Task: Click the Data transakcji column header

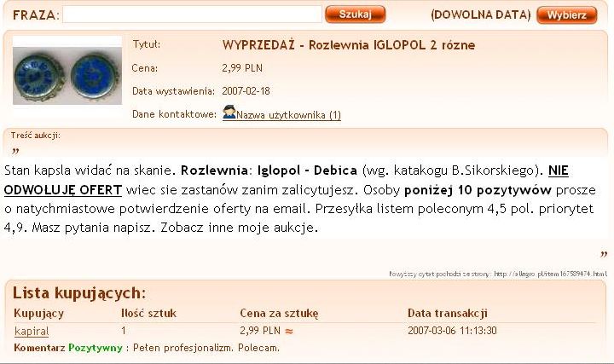Action: (x=447, y=314)
